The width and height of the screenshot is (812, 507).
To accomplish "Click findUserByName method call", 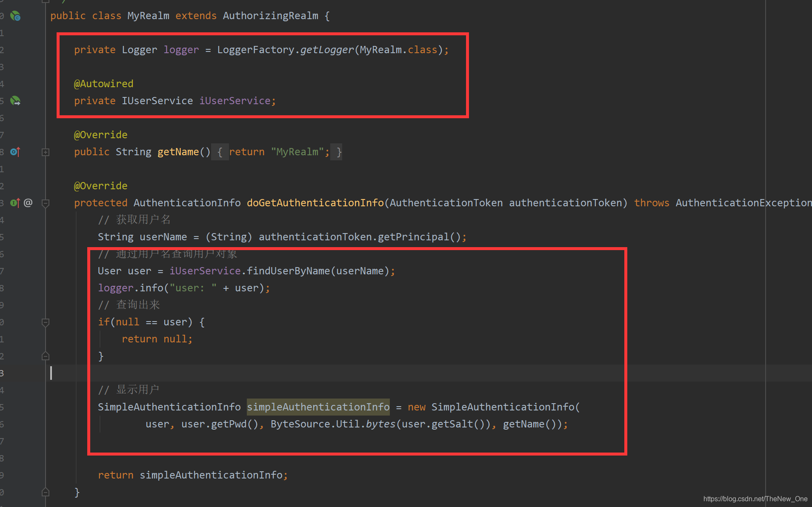I will (x=288, y=271).
